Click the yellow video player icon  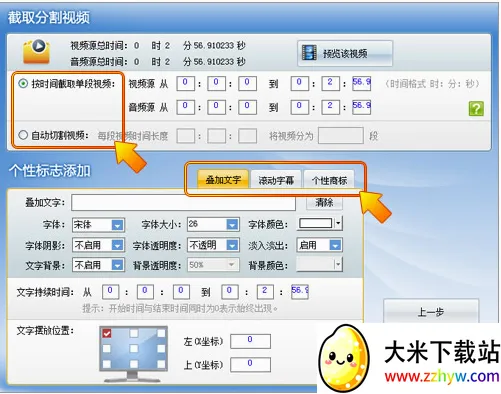[x=36, y=52]
